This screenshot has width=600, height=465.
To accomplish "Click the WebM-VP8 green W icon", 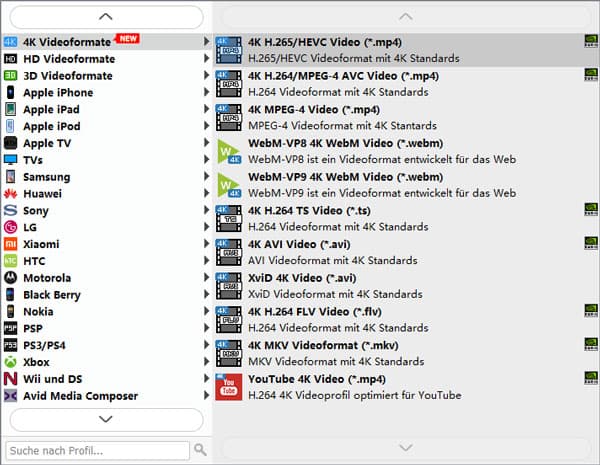I will pos(229,151).
